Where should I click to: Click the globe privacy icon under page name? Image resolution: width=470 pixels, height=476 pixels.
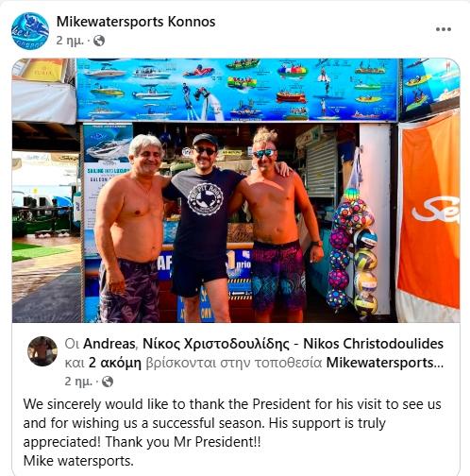(99, 41)
